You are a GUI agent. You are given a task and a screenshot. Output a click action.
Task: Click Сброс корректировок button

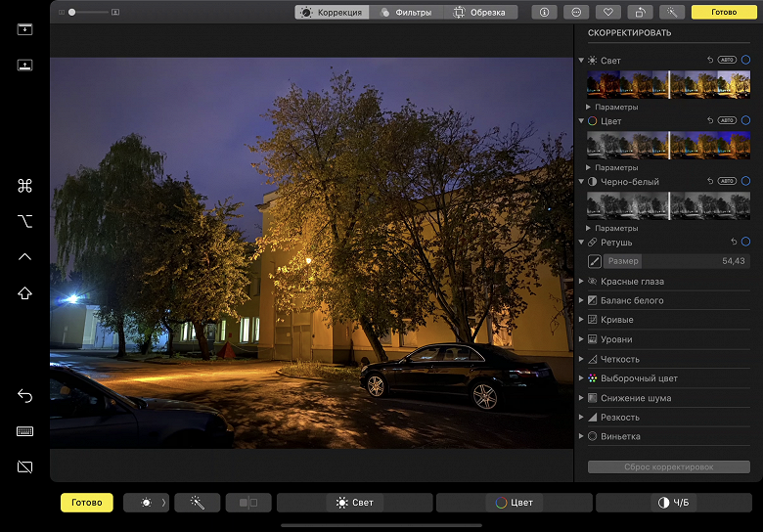click(x=668, y=466)
